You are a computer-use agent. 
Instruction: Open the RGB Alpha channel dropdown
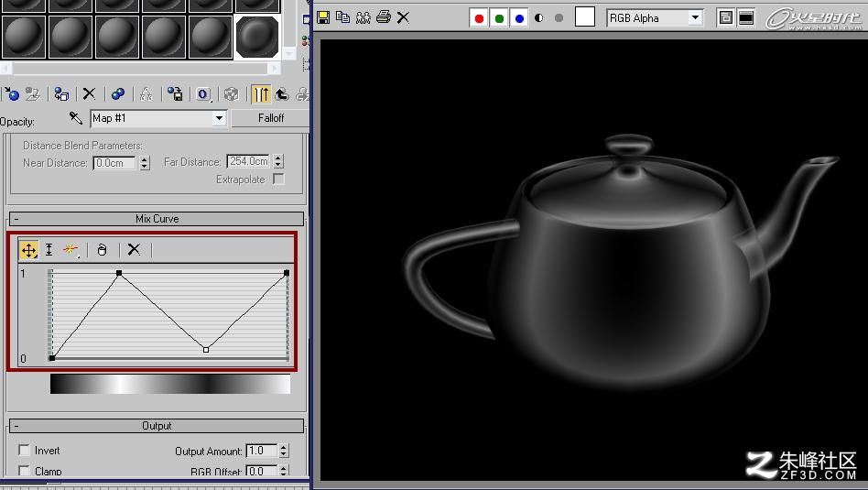coord(655,17)
